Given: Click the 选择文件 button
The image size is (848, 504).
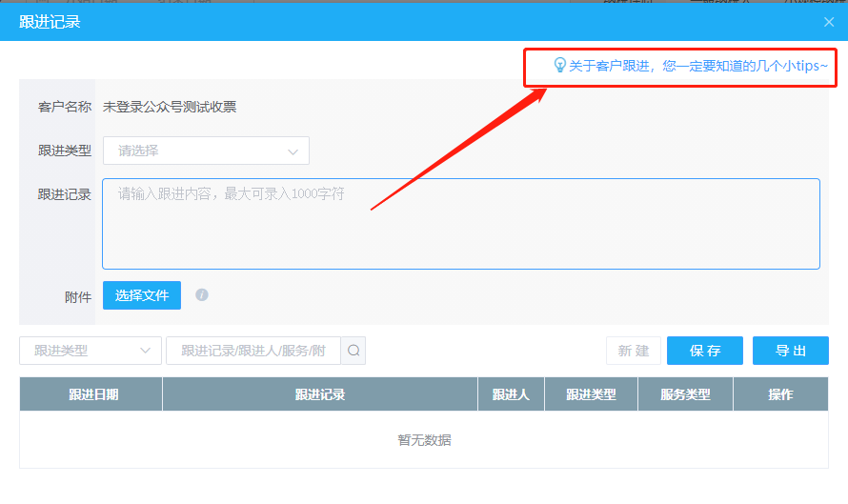Looking at the screenshot, I should 142,295.
